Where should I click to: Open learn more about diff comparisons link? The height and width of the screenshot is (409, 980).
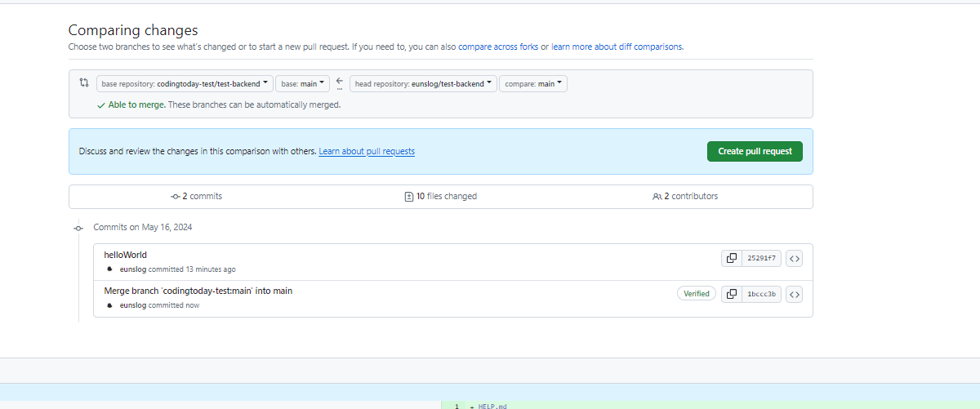coord(617,47)
